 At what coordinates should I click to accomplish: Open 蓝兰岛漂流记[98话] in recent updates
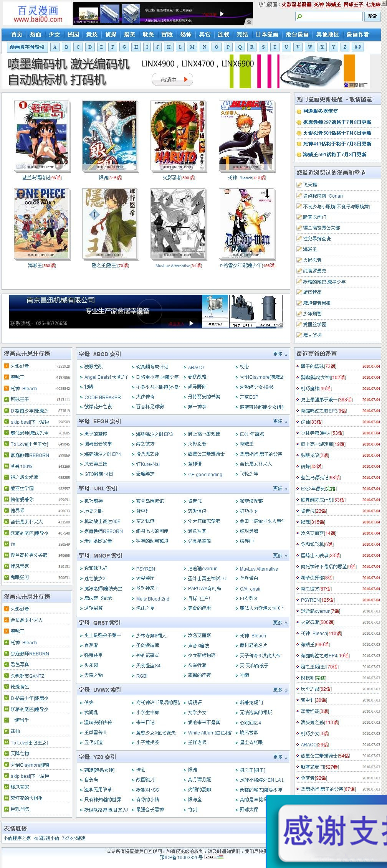click(321, 477)
